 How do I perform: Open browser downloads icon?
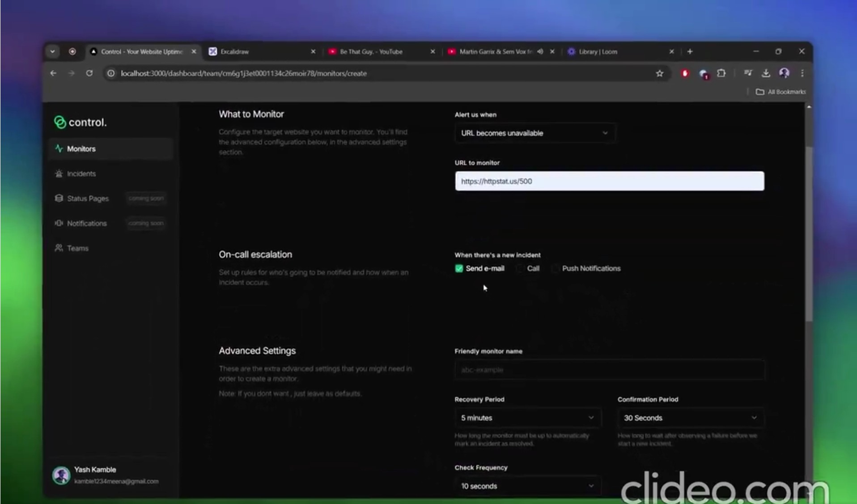[x=766, y=73]
